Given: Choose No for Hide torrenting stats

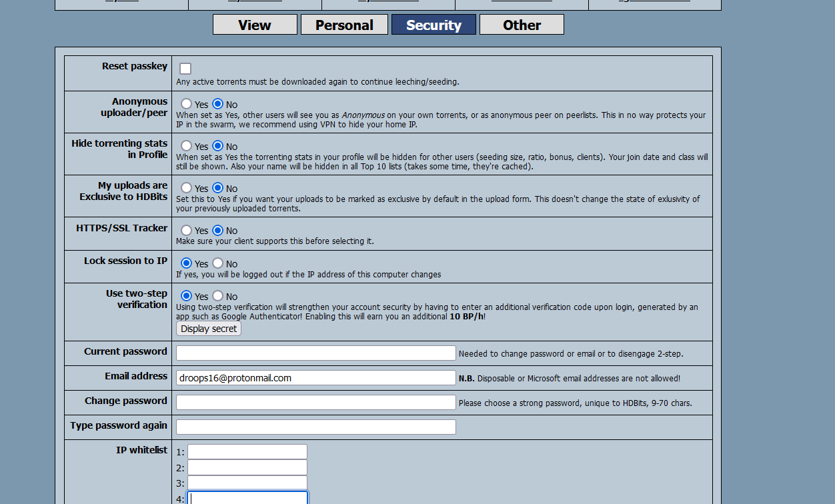Looking at the screenshot, I should coord(218,146).
